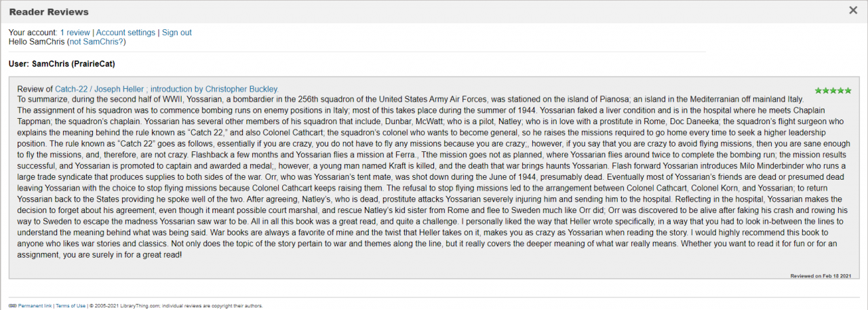The height and width of the screenshot is (310, 868).
Task: Open the '1 review' account link
Action: pyautogui.click(x=75, y=33)
